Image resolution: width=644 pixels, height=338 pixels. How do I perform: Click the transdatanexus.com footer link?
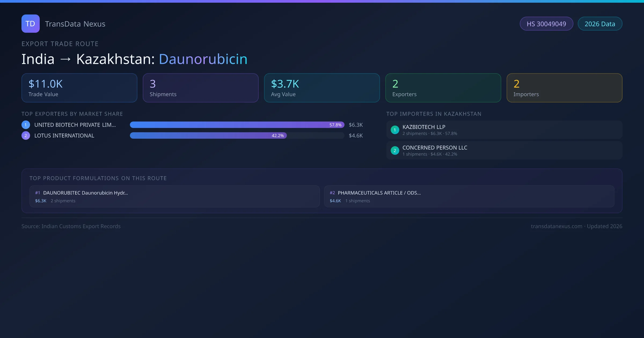click(557, 226)
